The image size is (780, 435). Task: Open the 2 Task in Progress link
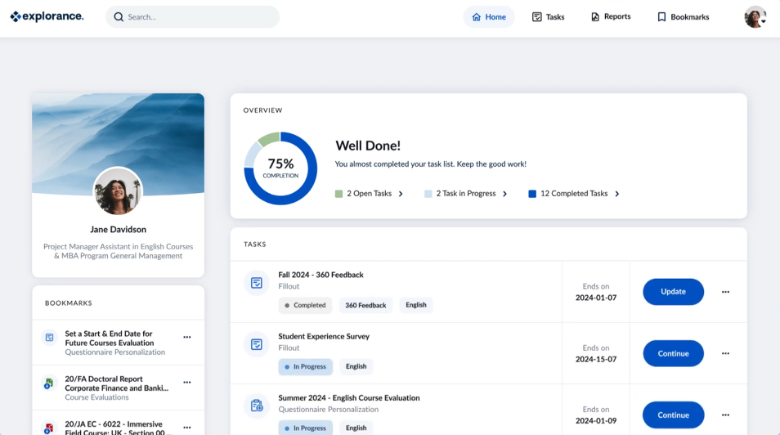[466, 194]
